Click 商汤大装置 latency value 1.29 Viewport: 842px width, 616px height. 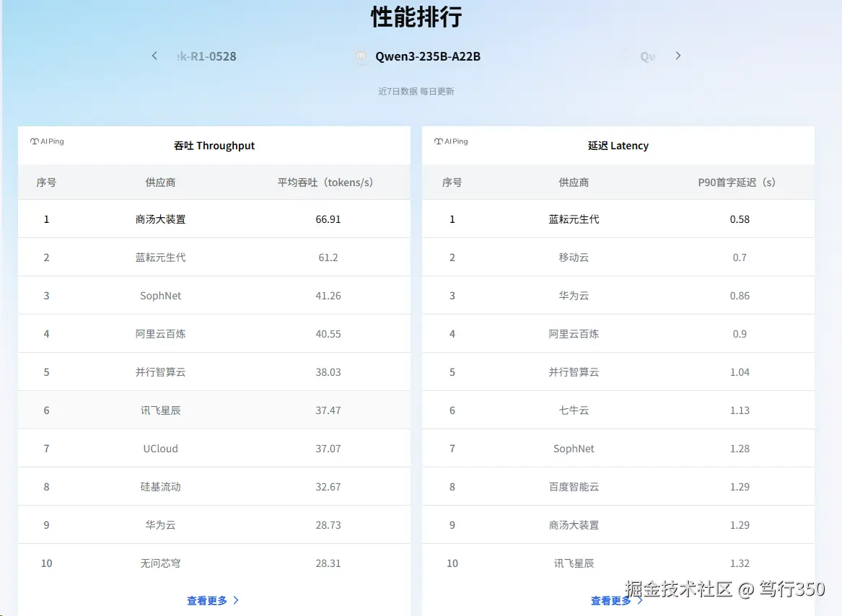[x=740, y=524]
